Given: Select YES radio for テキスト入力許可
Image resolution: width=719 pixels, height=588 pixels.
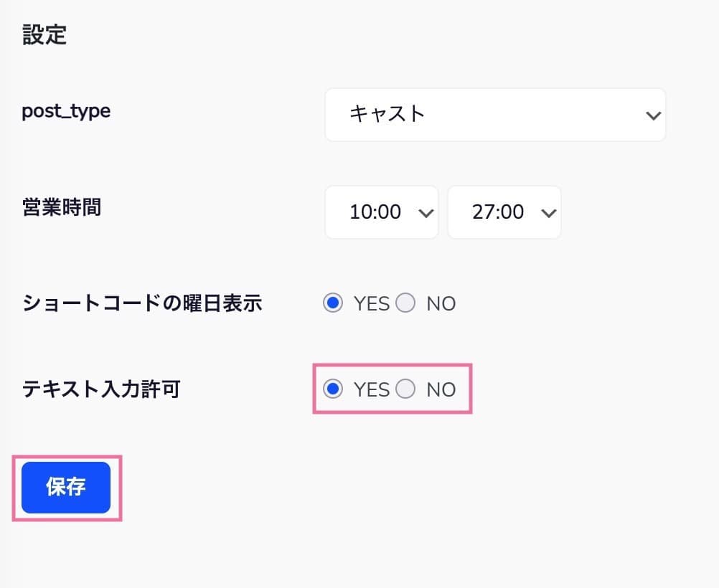Looking at the screenshot, I should click(333, 389).
